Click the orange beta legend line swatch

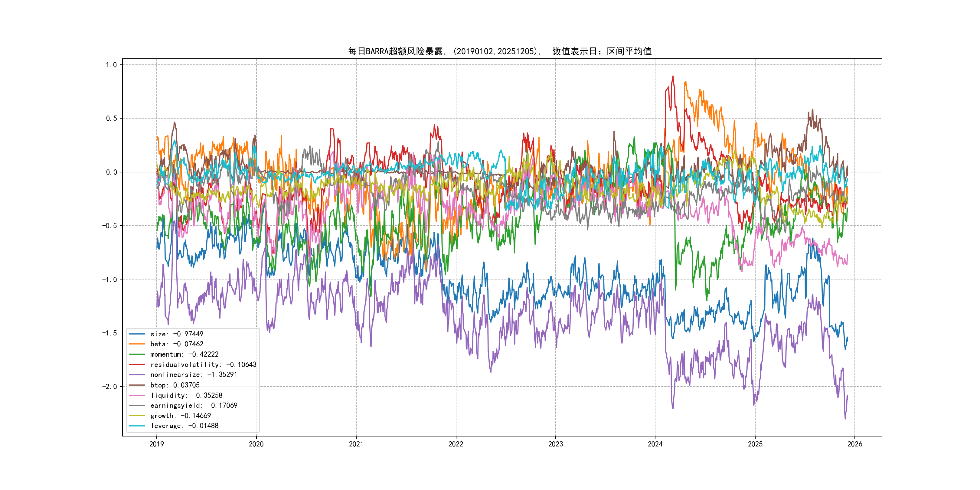(137, 344)
